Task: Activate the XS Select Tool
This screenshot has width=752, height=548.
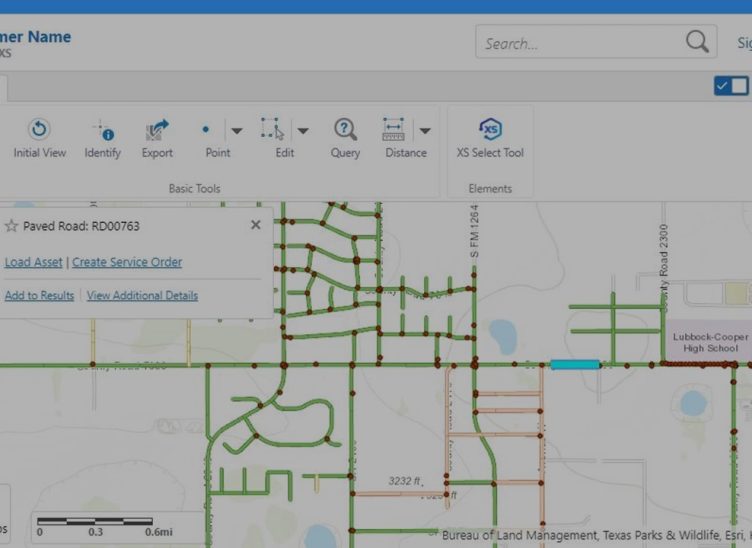Action: tap(490, 130)
